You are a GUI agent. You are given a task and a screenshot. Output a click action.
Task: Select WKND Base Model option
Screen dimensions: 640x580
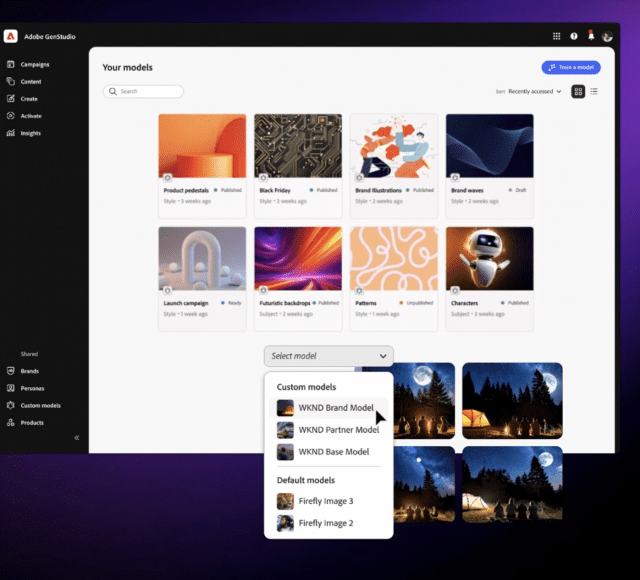tap(329, 452)
